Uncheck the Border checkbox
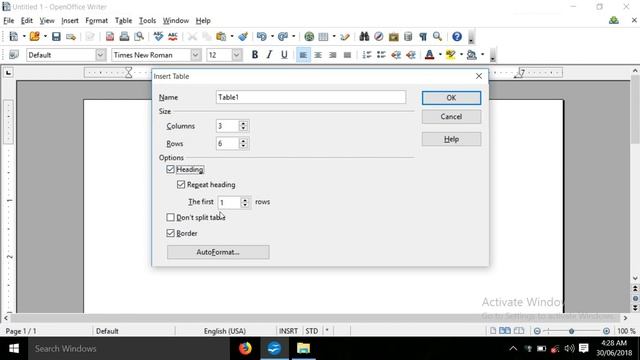The width and height of the screenshot is (640, 360). pyautogui.click(x=171, y=233)
